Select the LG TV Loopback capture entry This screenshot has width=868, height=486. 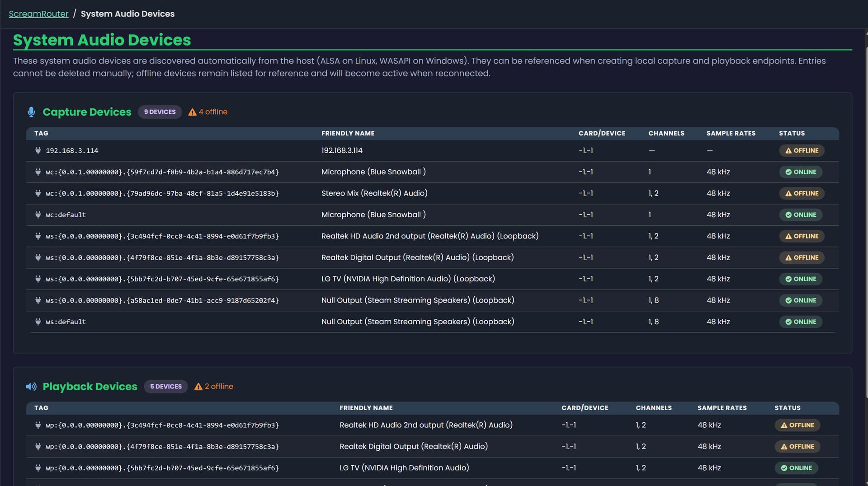[408, 279]
